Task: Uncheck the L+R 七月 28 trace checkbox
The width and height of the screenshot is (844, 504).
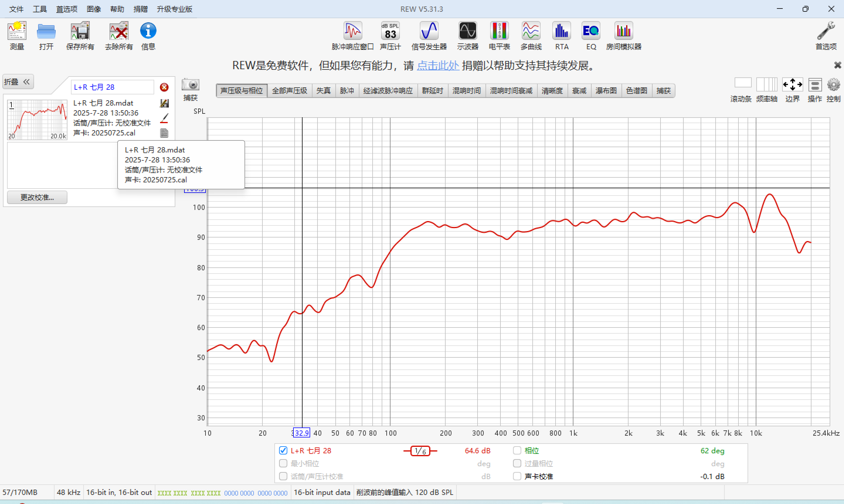Action: point(283,450)
